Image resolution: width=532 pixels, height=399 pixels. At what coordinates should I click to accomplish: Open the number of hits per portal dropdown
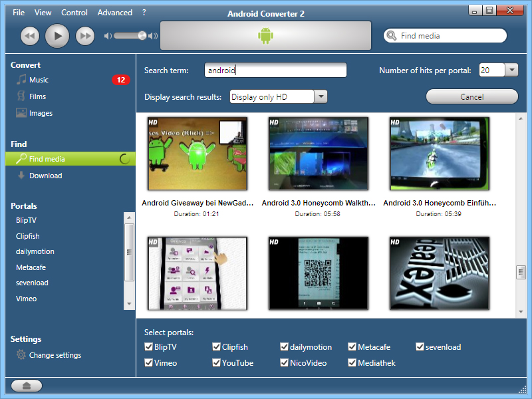click(x=511, y=70)
